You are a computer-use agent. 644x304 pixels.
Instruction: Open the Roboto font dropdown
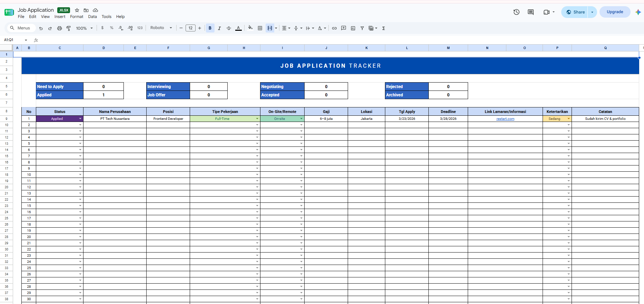pyautogui.click(x=161, y=28)
